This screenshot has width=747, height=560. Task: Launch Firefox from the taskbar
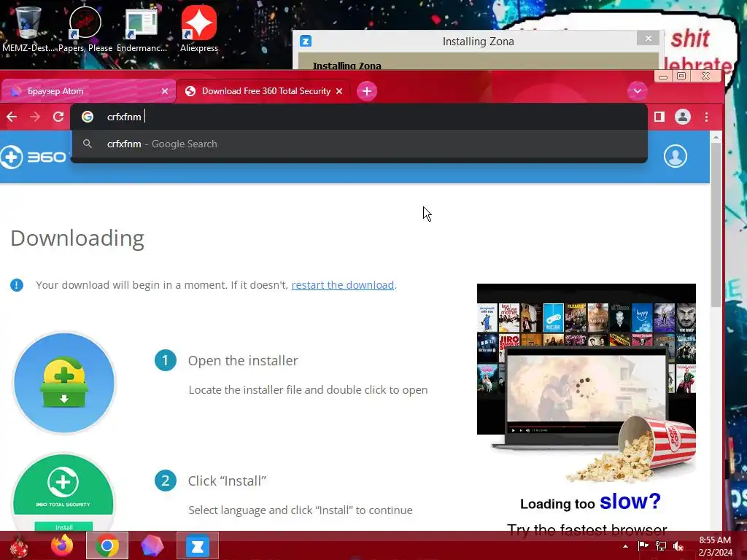tap(62, 545)
